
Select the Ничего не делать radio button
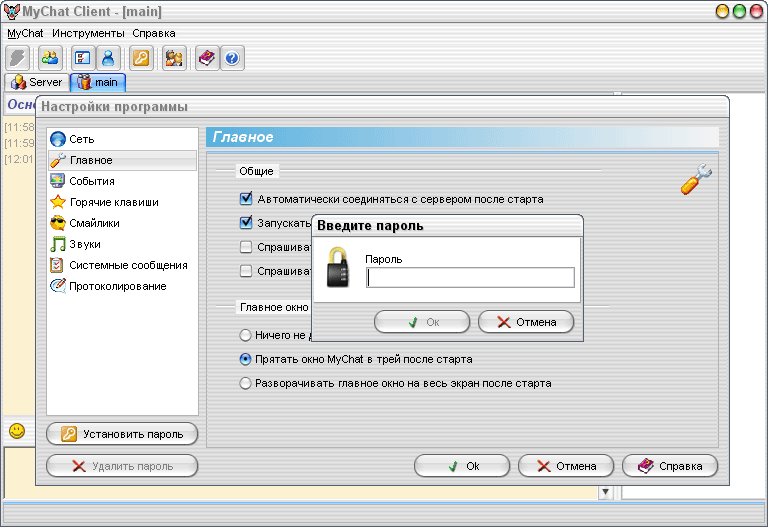tap(245, 335)
